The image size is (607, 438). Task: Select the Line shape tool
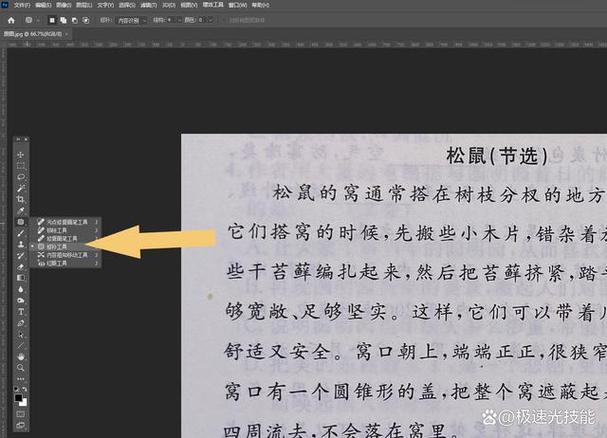[21, 345]
